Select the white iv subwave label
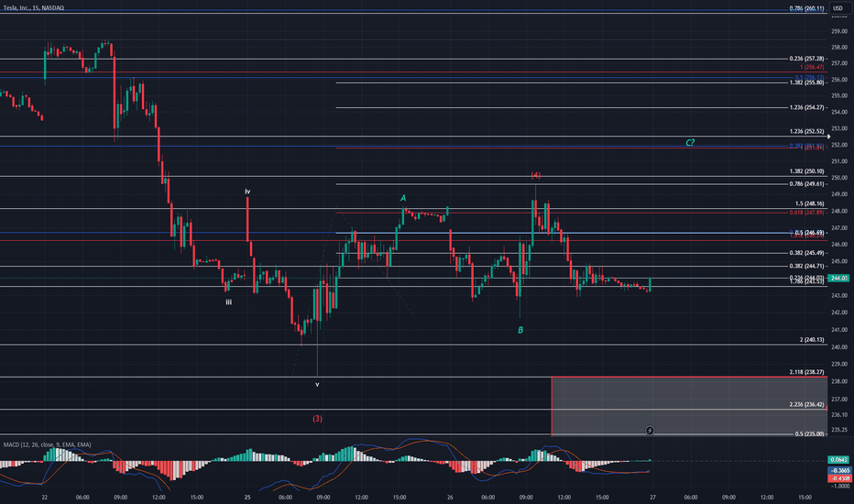 click(x=247, y=192)
